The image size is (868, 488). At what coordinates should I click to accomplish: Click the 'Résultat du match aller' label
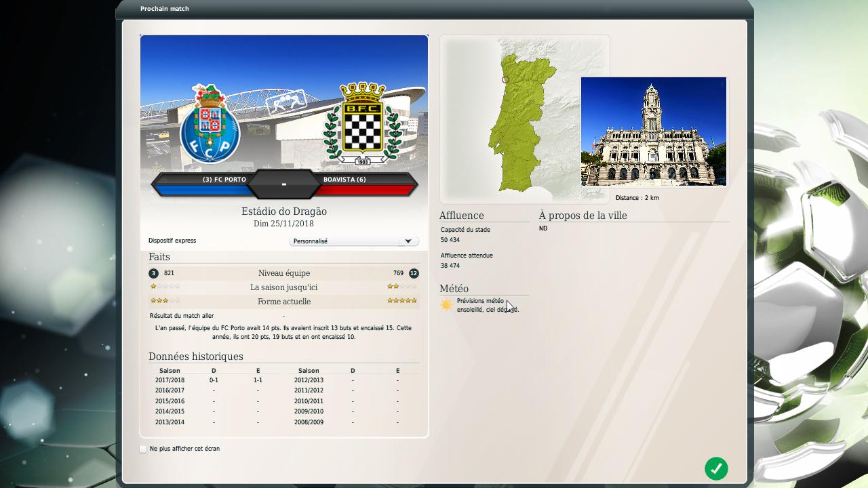(x=182, y=316)
